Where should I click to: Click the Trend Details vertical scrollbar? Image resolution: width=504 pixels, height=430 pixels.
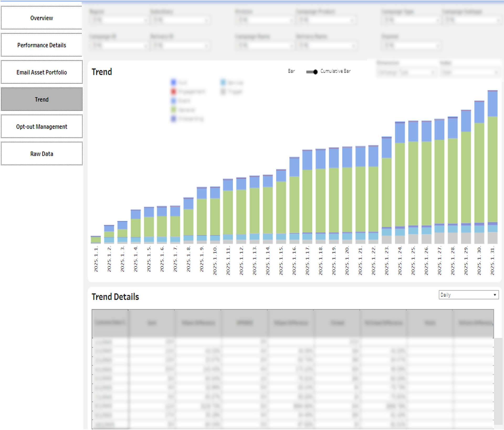click(x=498, y=380)
